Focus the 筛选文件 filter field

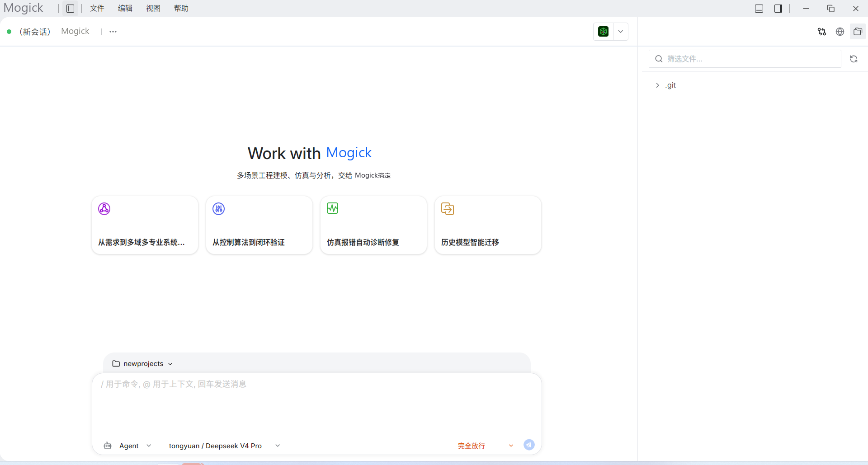745,59
